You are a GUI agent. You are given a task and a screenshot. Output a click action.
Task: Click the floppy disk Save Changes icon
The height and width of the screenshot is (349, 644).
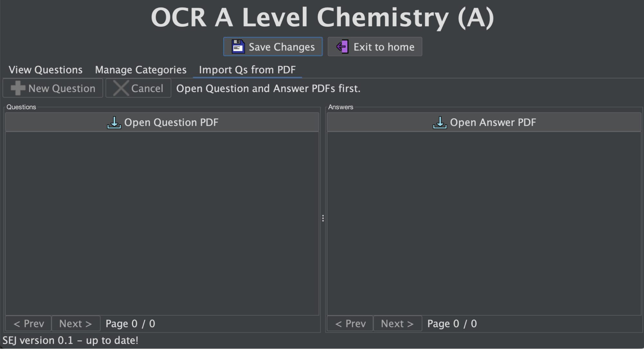click(238, 47)
